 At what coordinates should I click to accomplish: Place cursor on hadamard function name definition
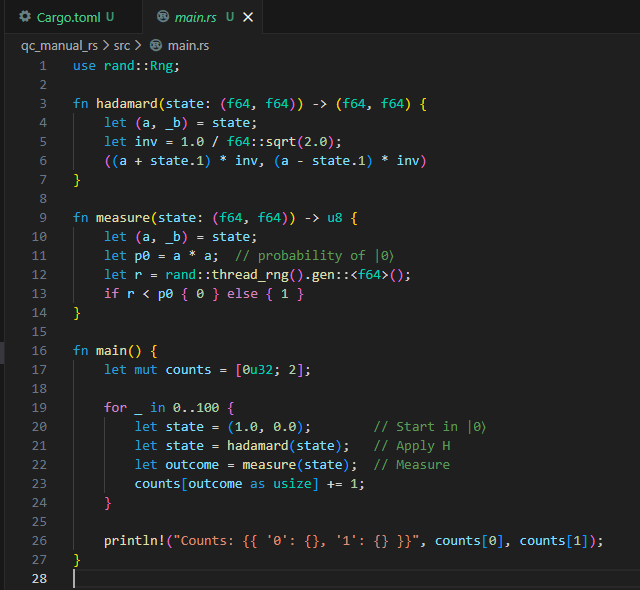point(131,104)
